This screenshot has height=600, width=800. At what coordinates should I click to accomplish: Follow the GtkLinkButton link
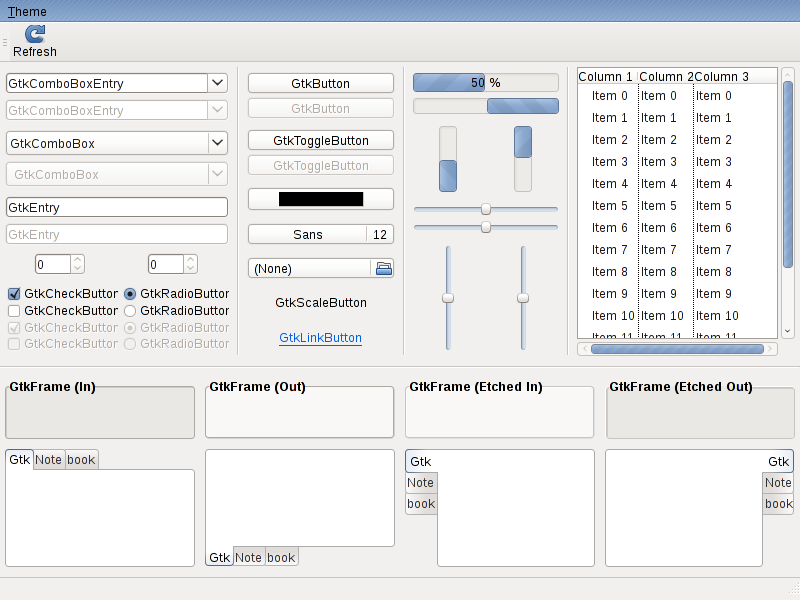tap(320, 338)
